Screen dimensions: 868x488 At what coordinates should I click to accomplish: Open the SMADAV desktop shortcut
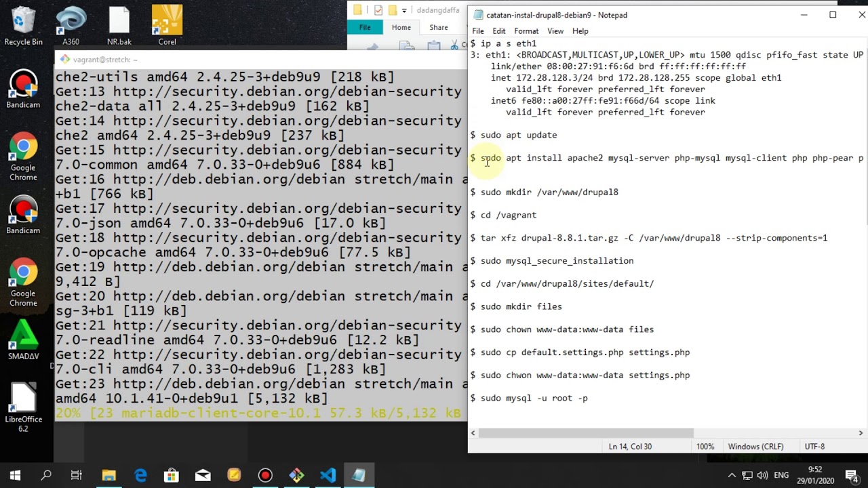(23, 340)
